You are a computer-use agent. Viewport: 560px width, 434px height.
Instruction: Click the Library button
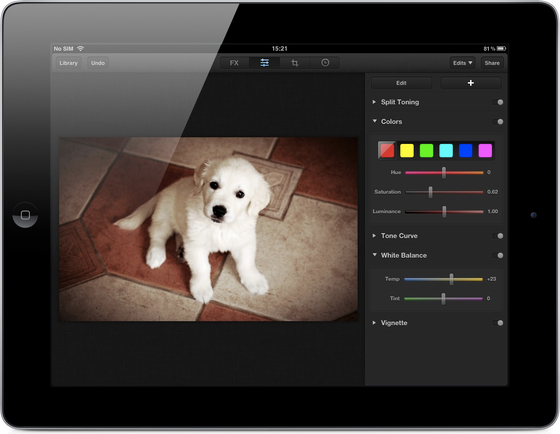point(69,63)
